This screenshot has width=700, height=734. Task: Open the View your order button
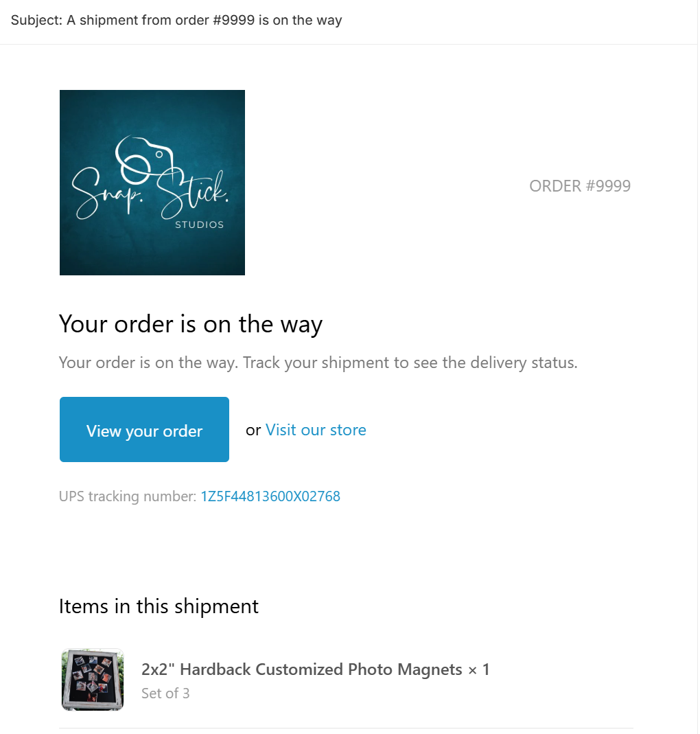pyautogui.click(x=144, y=429)
